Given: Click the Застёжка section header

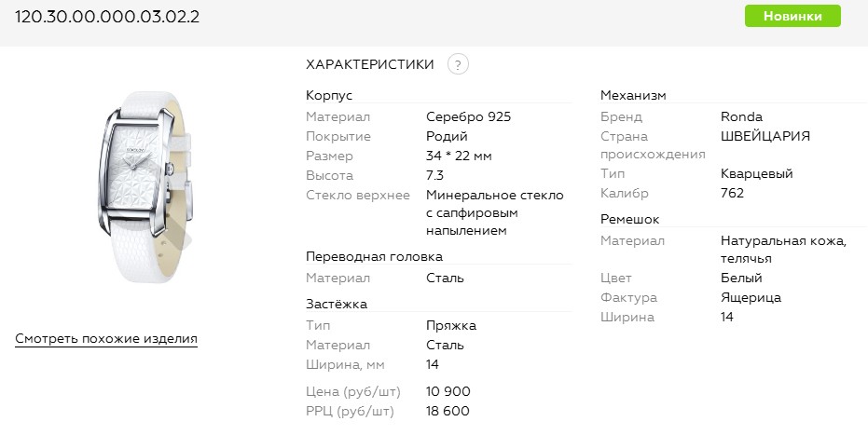Looking at the screenshot, I should [x=337, y=304].
